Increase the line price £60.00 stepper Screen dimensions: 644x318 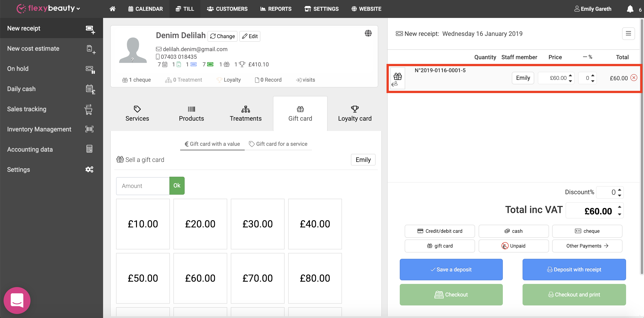(570, 75)
